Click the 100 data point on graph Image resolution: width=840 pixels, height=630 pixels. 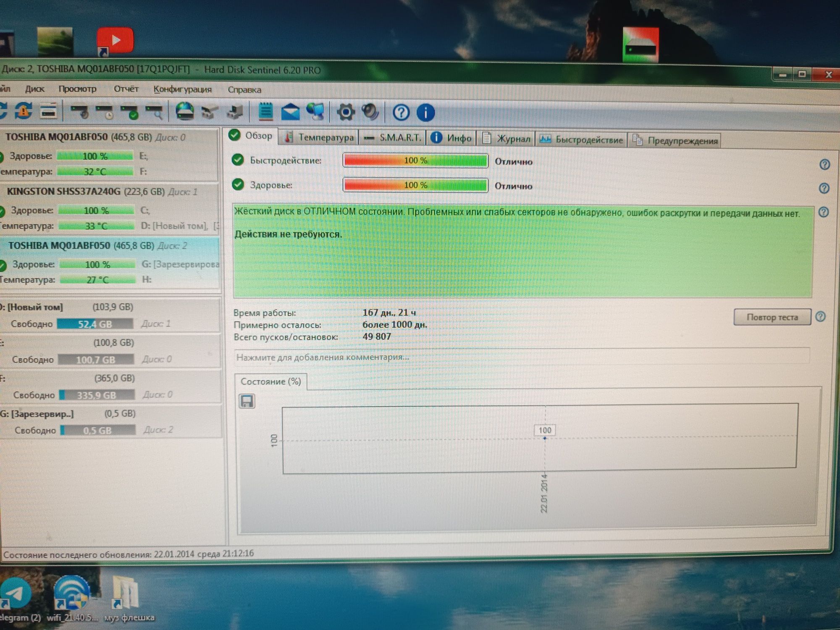coord(545,438)
